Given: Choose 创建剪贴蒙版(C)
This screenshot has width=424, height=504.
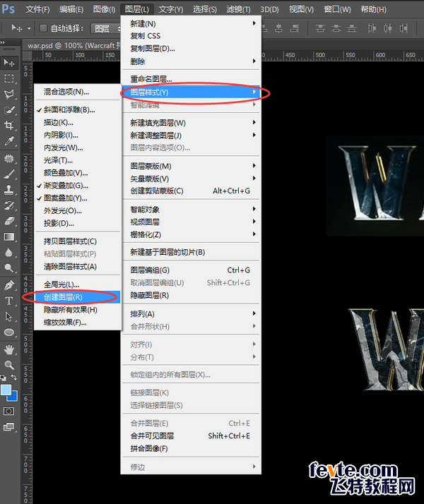Looking at the screenshot, I should 191,191.
